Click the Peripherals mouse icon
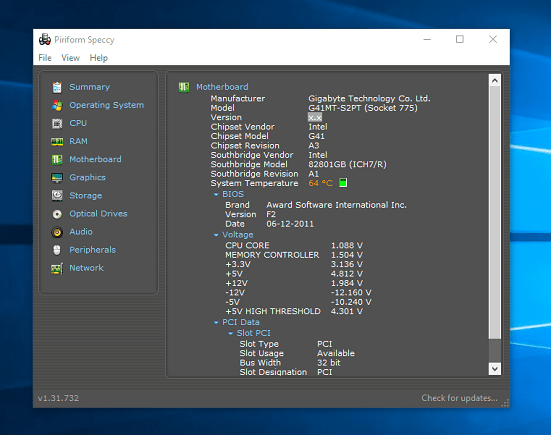Screen dimensions: 551x435 click(x=57, y=250)
